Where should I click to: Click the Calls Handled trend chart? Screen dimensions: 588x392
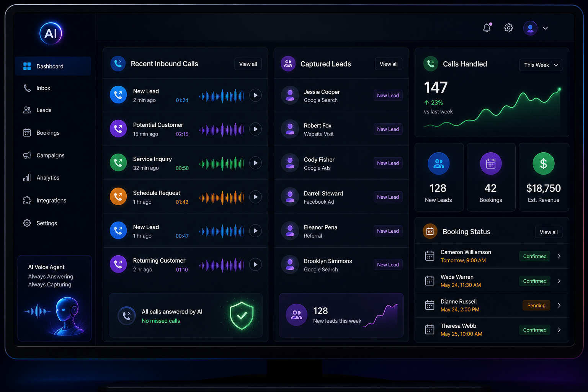point(492,108)
